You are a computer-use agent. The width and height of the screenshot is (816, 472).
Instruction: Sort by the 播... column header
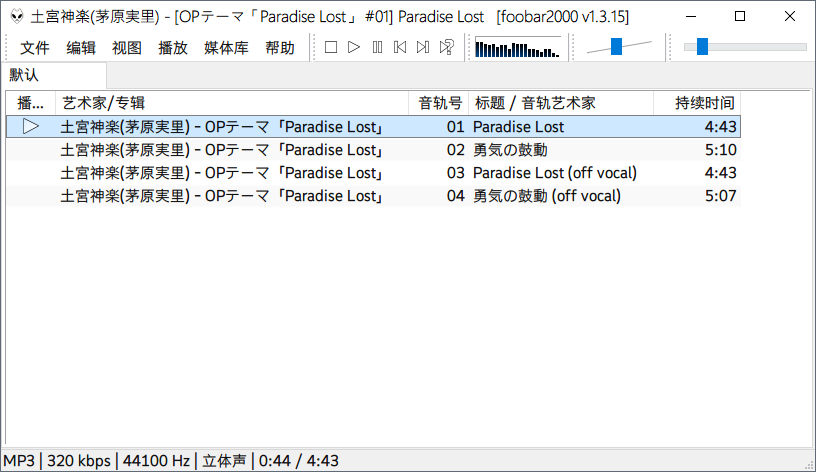31,103
